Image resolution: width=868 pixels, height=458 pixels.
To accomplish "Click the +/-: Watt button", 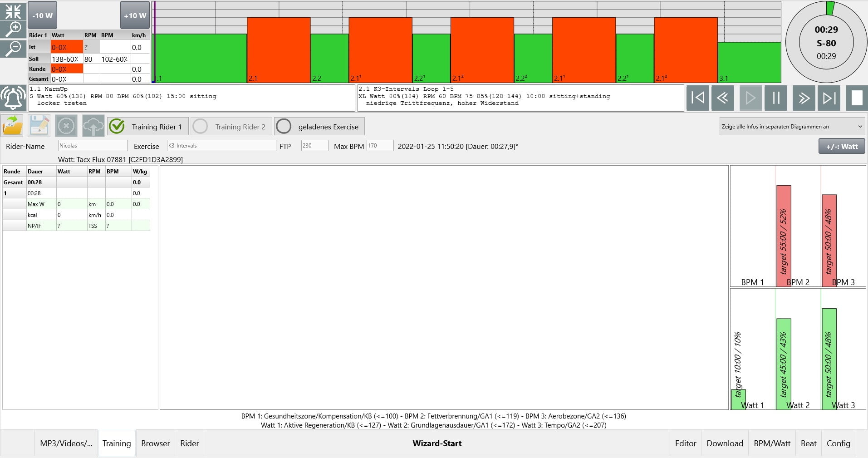I will tap(842, 146).
